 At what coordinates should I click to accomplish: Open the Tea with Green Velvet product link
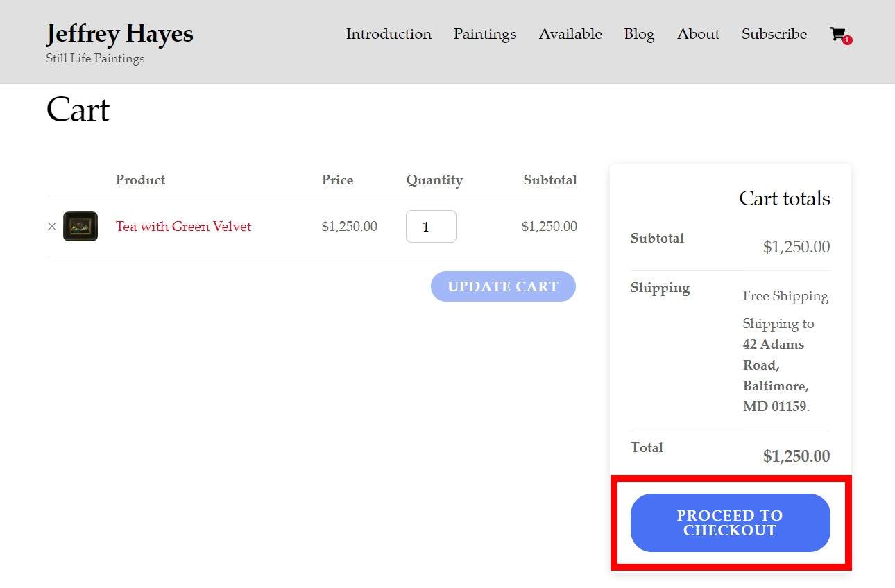tap(183, 226)
